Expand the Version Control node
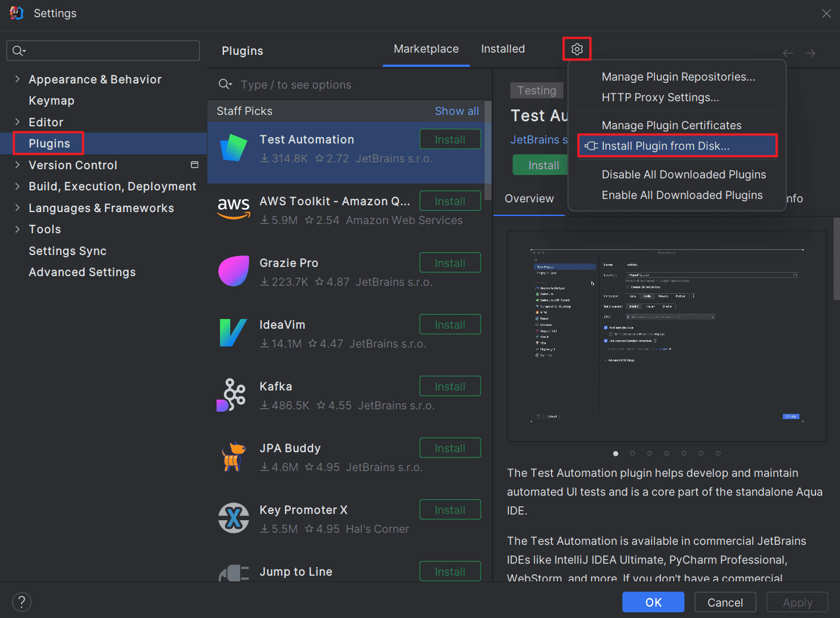This screenshot has height=618, width=840. (x=17, y=165)
